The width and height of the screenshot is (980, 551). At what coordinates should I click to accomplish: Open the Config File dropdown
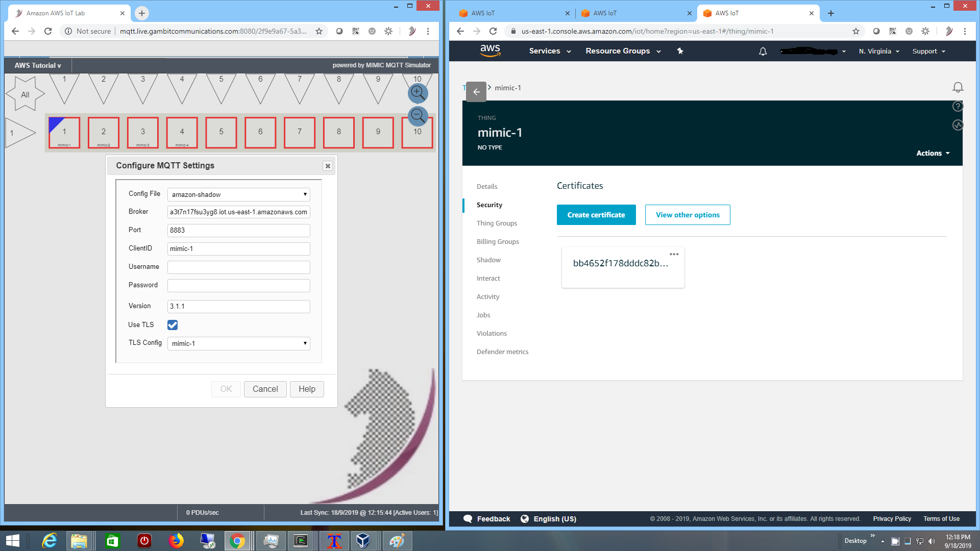tap(239, 194)
